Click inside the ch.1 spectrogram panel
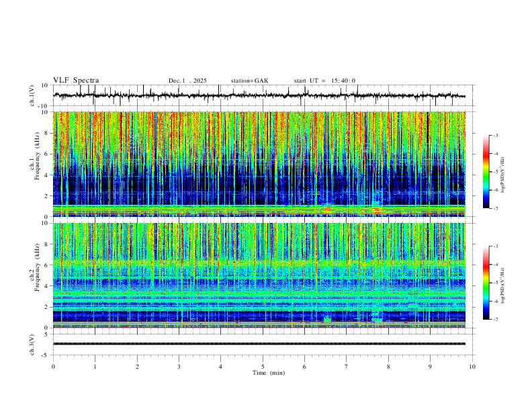The height and width of the screenshot is (411, 532). [259, 164]
